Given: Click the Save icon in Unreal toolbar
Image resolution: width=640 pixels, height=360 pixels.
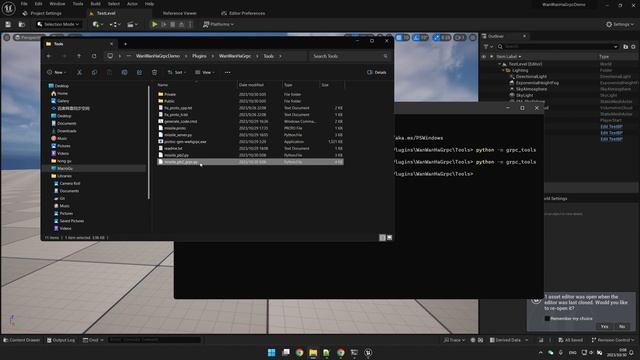Looking at the screenshot, I should point(8,24).
